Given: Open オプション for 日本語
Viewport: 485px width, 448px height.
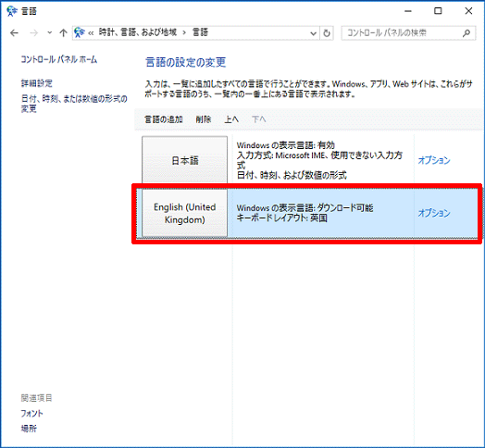Looking at the screenshot, I should (434, 160).
